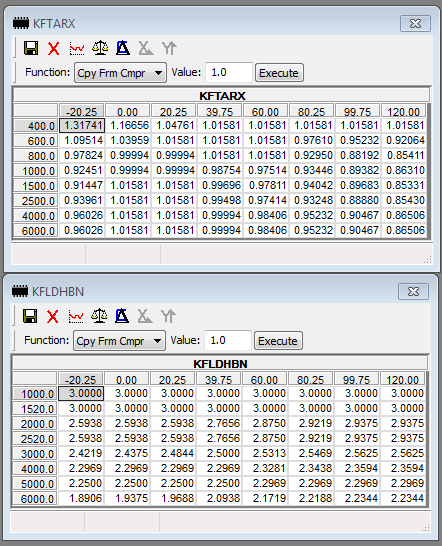This screenshot has width=442, height=546.
Task: Click the red X icon in the KFLDHBN toolbar
Action: click(53, 317)
